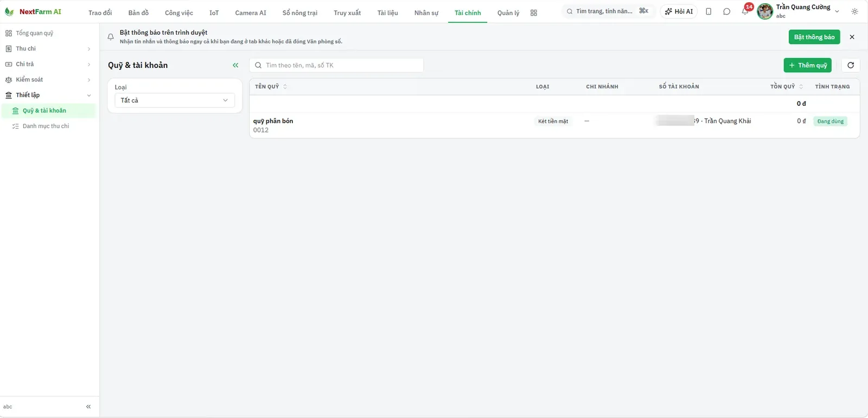Switch to the Nhân sự tab
This screenshot has width=868, height=418.
click(426, 12)
